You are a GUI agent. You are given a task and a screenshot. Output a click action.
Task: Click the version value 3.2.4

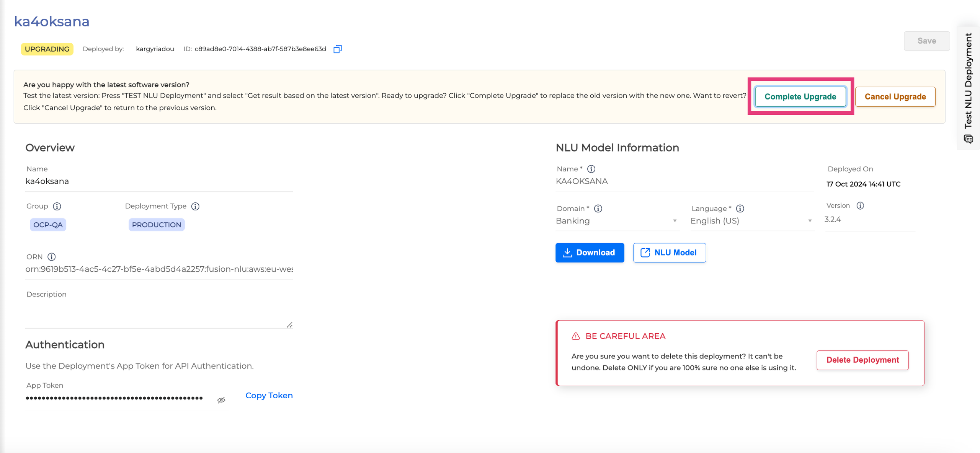(x=833, y=220)
